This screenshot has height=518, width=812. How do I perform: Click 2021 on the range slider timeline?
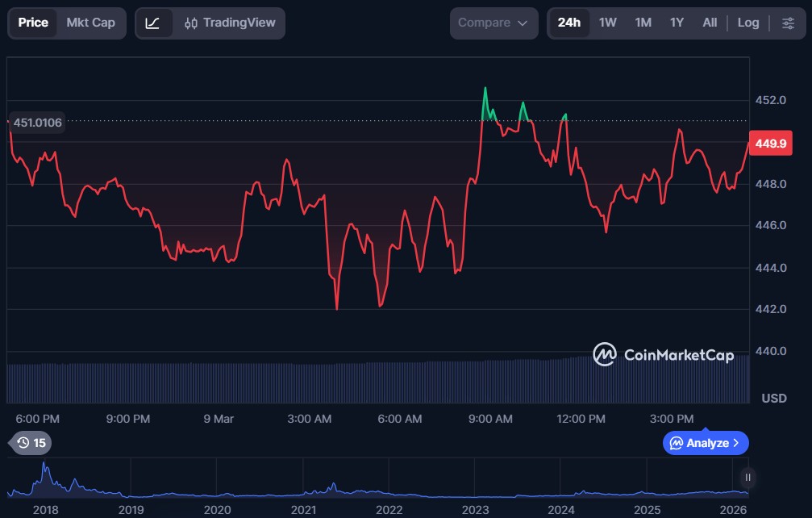click(303, 509)
